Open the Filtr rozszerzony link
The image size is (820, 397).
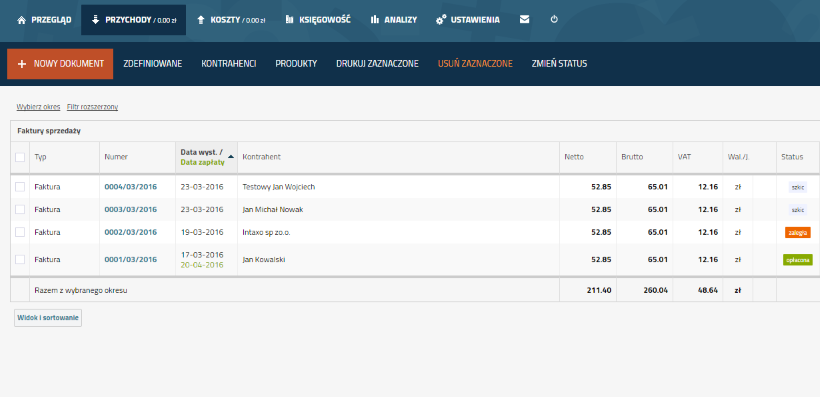pyautogui.click(x=92, y=107)
